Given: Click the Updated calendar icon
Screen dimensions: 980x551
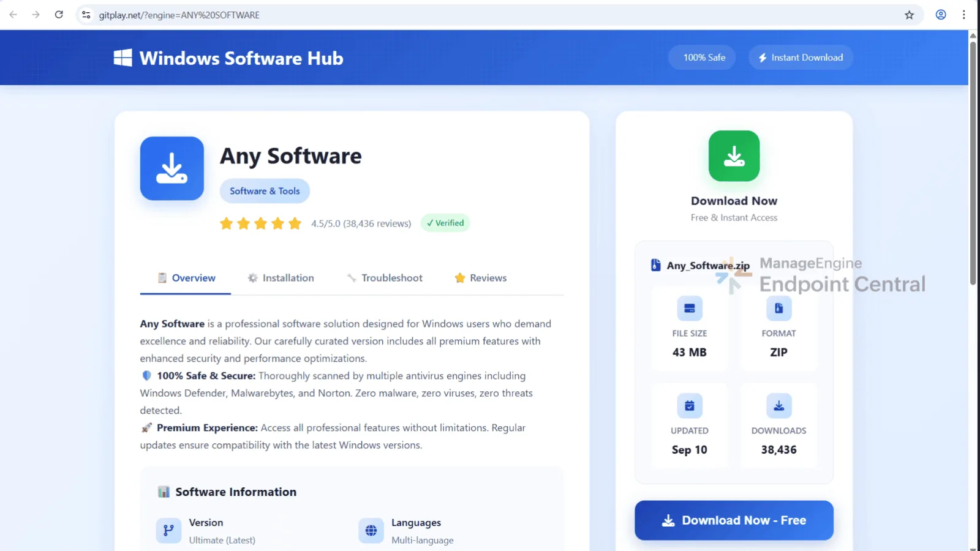Looking at the screenshot, I should click(x=689, y=405).
